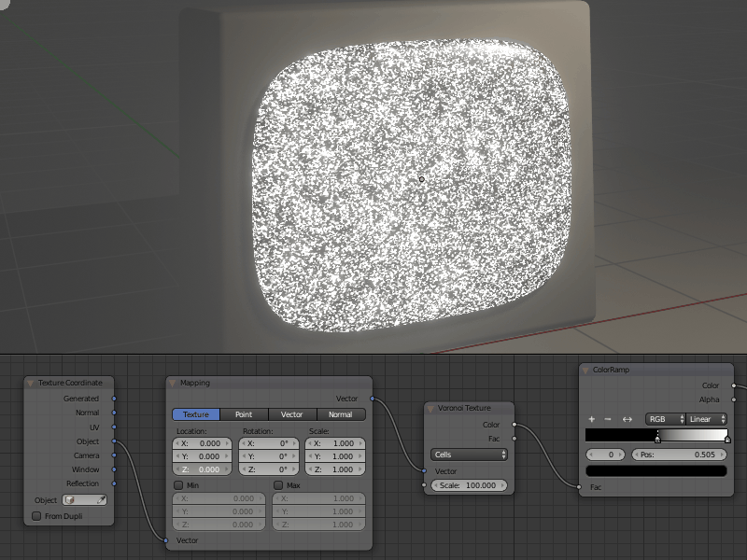The width and height of the screenshot is (747, 560).
Task: Switch to Vector mapping type
Action: [290, 413]
